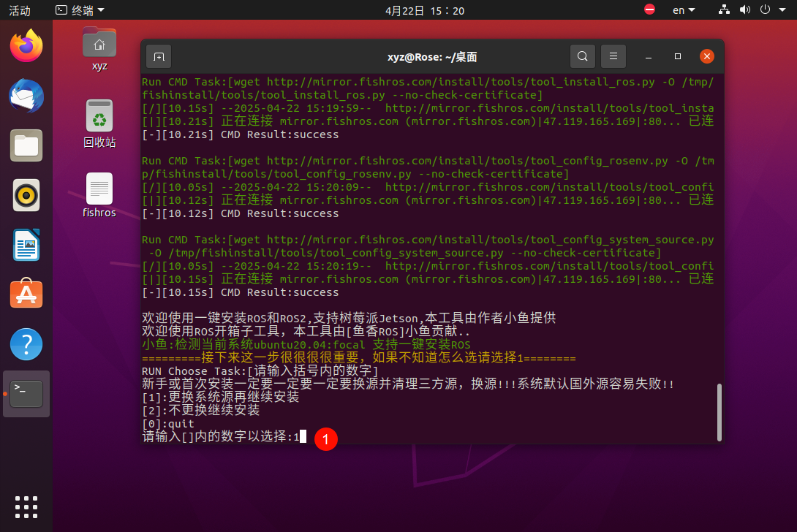Open Rhythmbox music player from the dock

[x=26, y=195]
